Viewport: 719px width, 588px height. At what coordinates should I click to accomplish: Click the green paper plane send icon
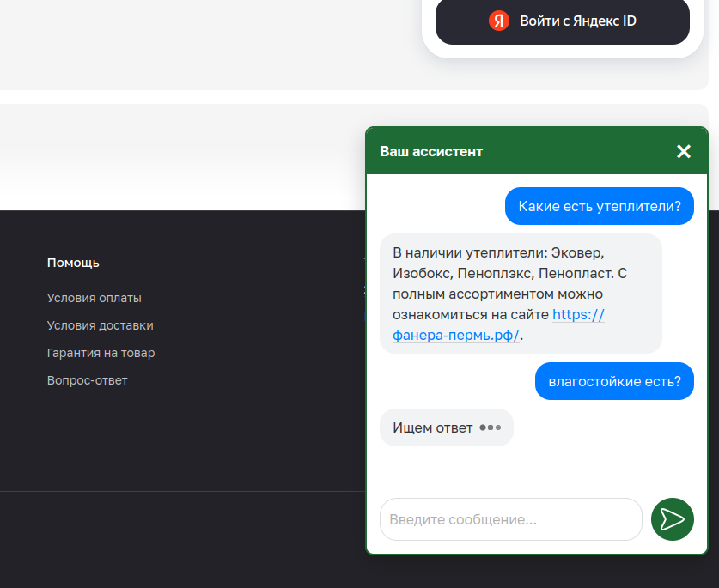(673, 519)
